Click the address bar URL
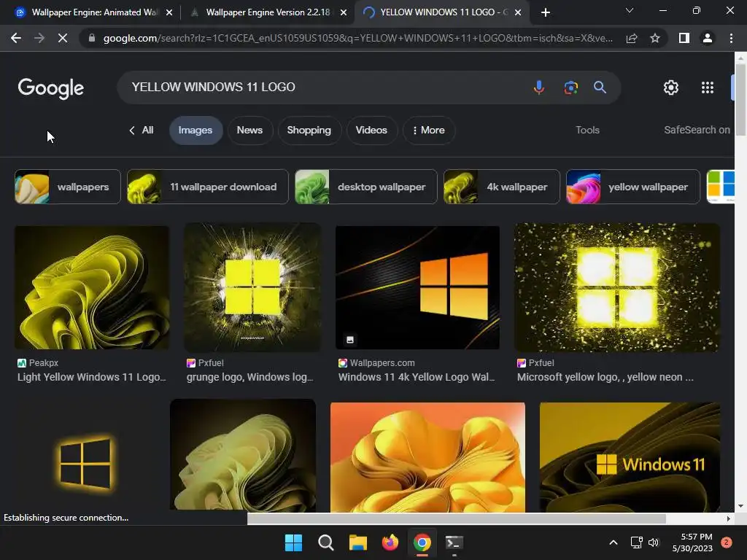This screenshot has height=560, width=747. [357, 38]
